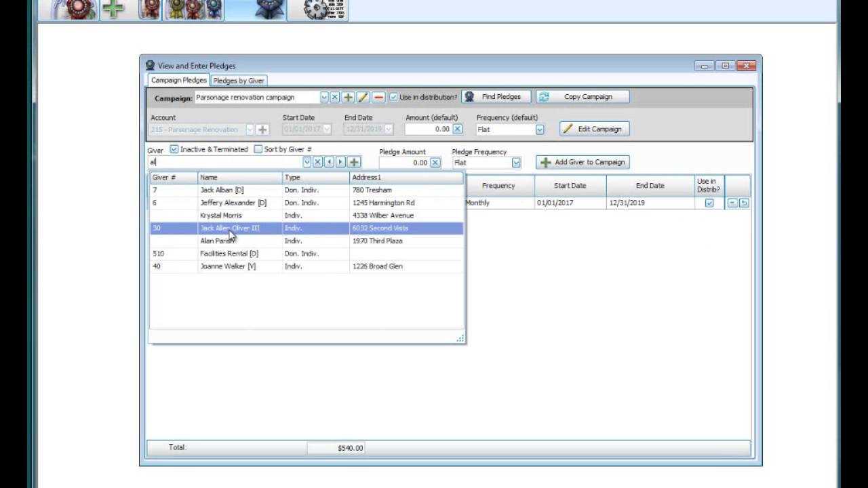Click the green plus icon beside Giver field
Screen dimensions: 868x488
click(x=354, y=163)
